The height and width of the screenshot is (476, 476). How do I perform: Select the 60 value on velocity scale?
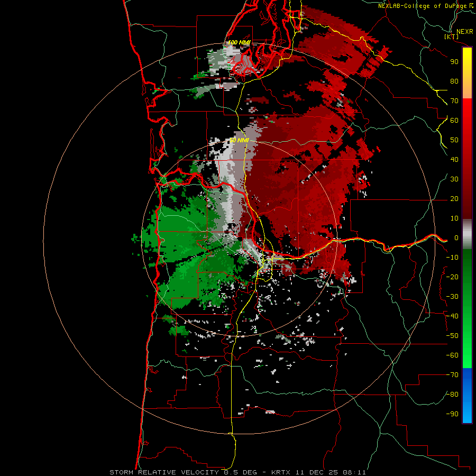click(x=454, y=121)
